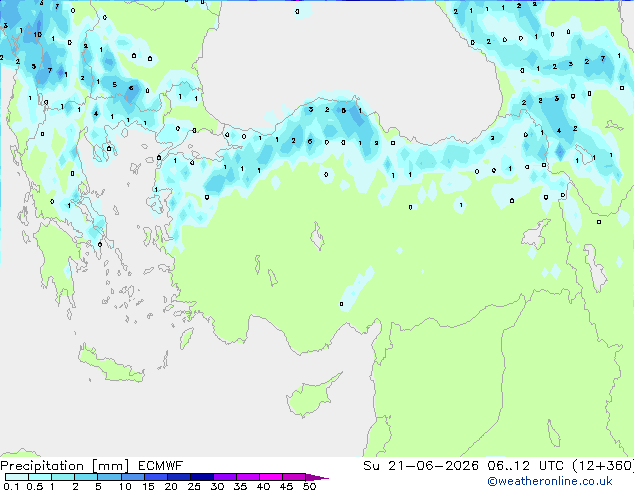Click the 35–40 mm legend swatch
The image size is (634, 490).
(247, 477)
